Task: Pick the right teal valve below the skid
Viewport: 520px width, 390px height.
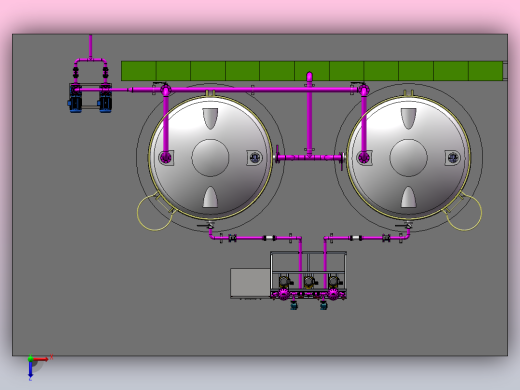Action: tap(323, 305)
